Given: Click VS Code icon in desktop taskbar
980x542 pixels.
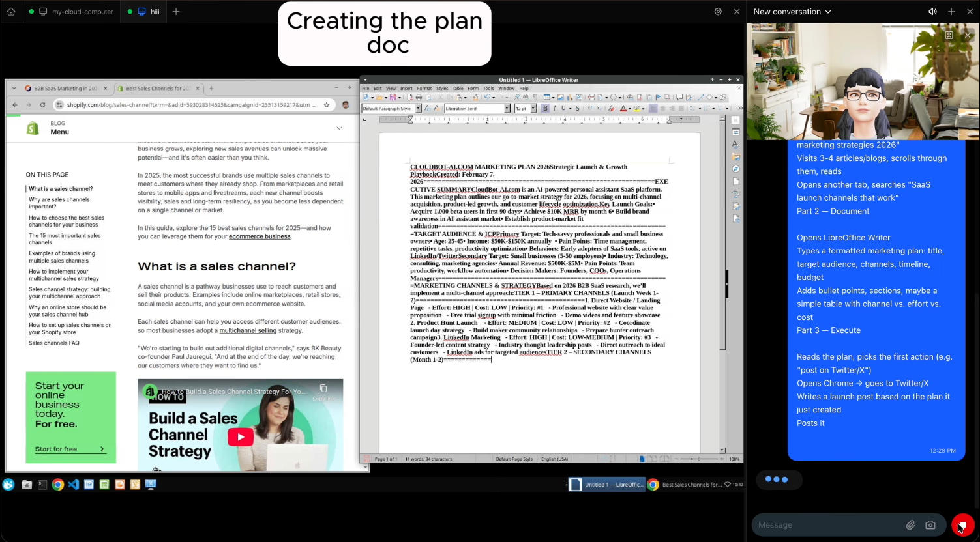Looking at the screenshot, I should (73, 485).
